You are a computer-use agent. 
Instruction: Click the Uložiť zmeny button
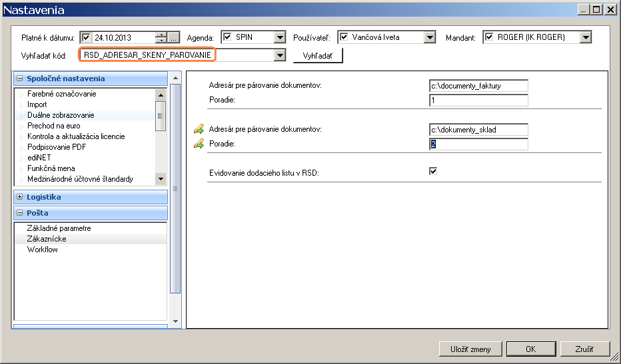point(470,349)
